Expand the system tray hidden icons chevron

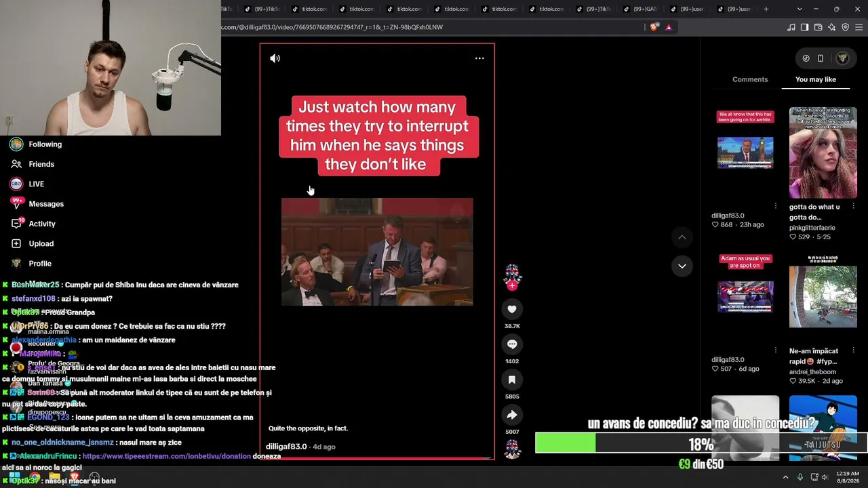pos(785,477)
